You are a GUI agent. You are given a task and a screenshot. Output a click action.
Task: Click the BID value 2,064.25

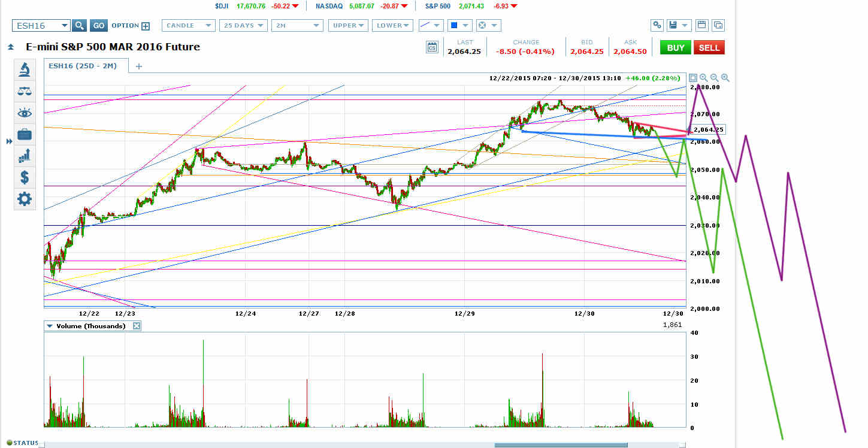(587, 52)
